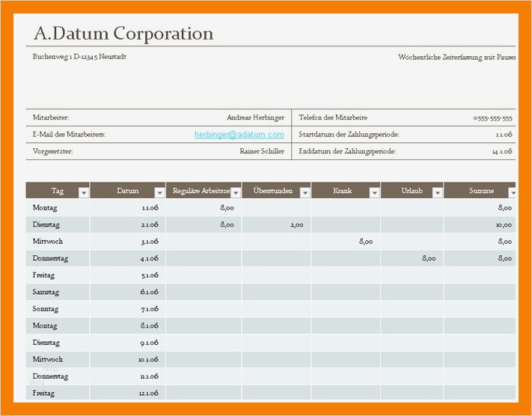532x416 pixels.
Task: Click the Startdatum der Zahlungsperiode label
Action: tap(349, 135)
